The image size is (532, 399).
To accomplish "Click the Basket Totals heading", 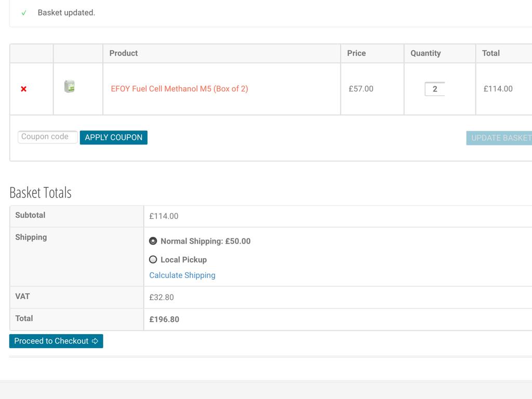I will (41, 192).
